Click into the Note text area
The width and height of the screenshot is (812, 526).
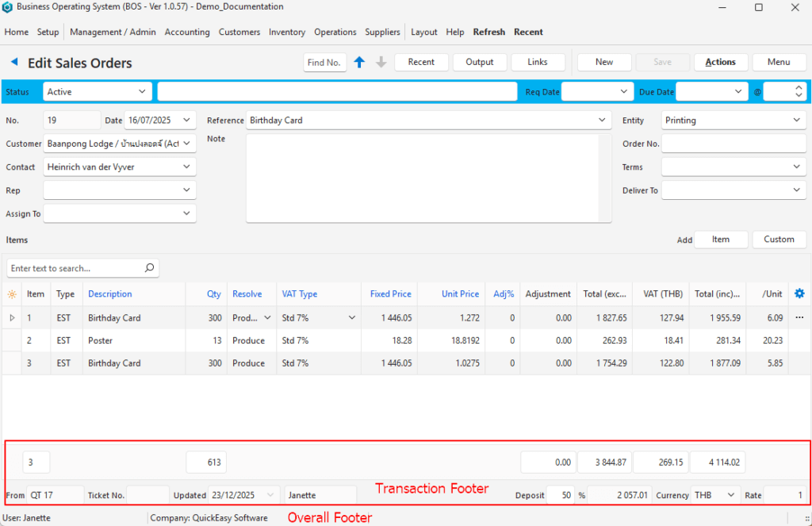tap(422, 179)
